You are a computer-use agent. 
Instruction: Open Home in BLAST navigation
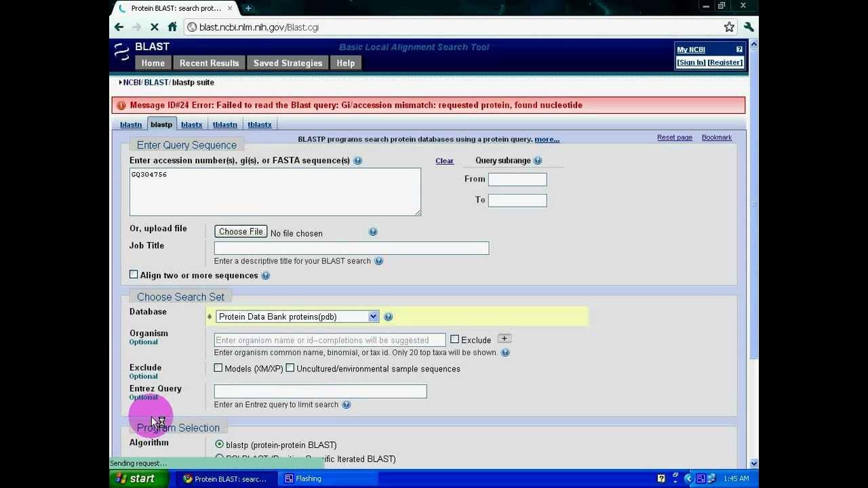point(153,63)
